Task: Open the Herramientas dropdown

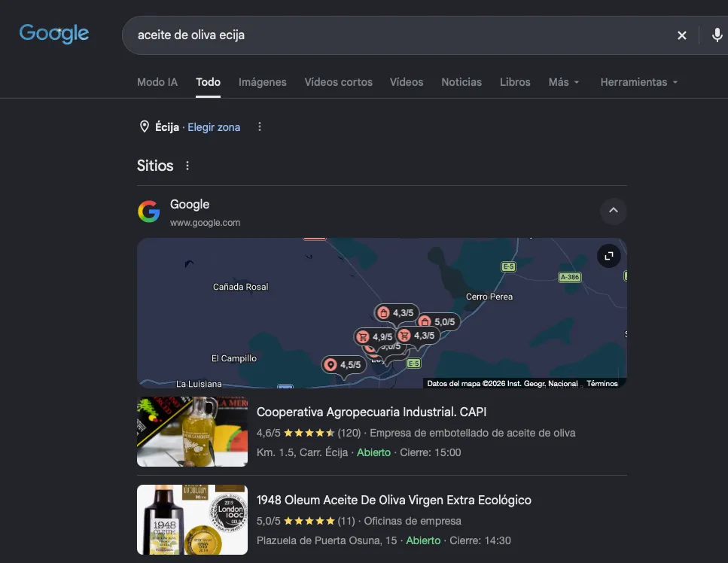Action: click(x=639, y=82)
